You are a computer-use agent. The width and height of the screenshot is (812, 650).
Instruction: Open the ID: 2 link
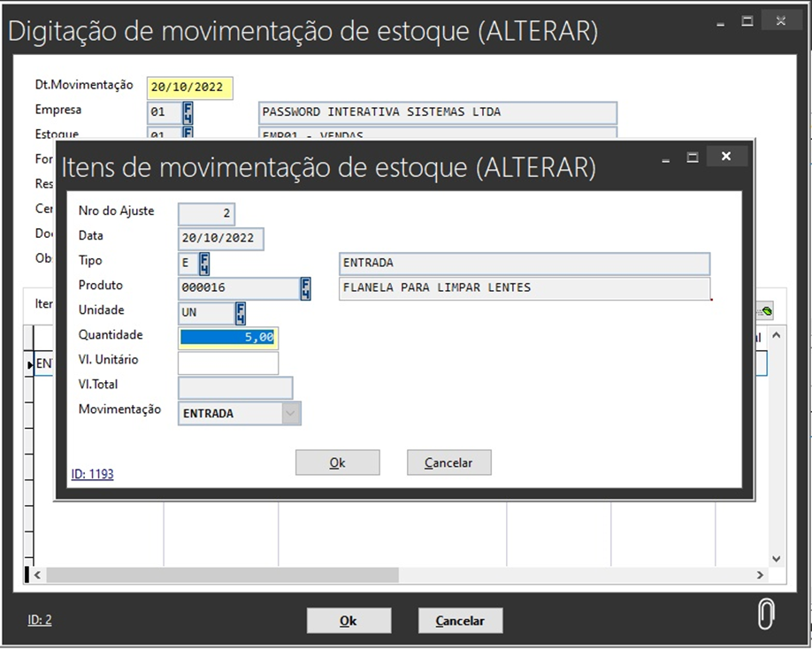(40, 620)
